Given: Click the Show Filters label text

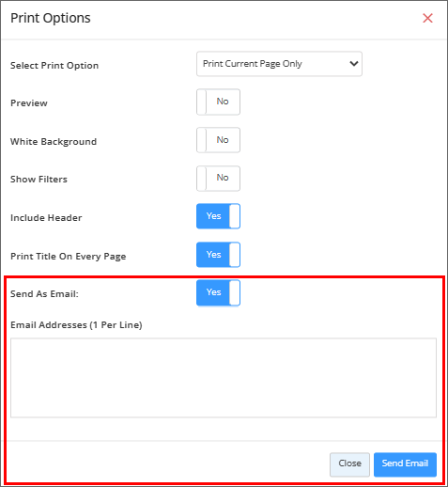Looking at the screenshot, I should [x=39, y=180].
